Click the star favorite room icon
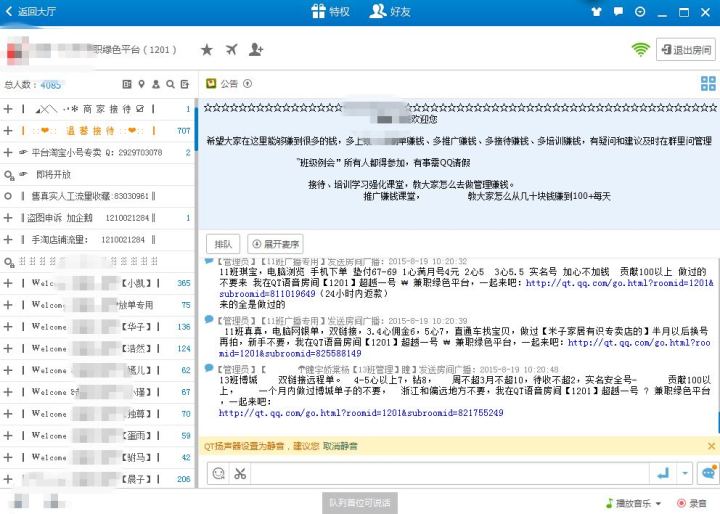720x514 pixels. tap(207, 49)
